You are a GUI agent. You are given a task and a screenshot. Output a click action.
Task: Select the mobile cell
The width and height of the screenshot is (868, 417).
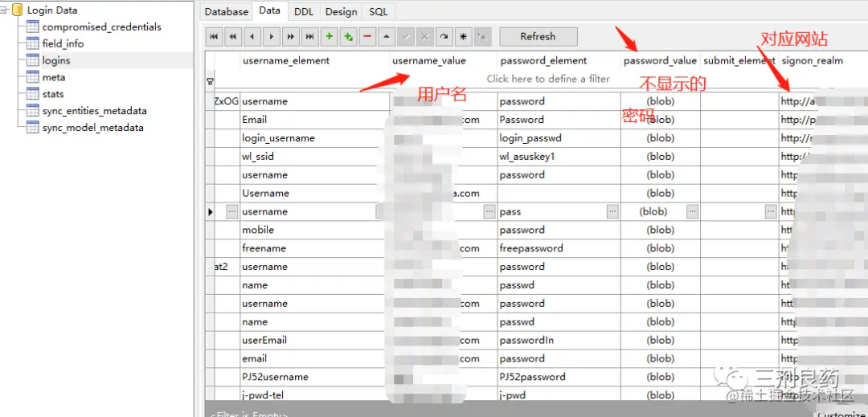coord(315,230)
